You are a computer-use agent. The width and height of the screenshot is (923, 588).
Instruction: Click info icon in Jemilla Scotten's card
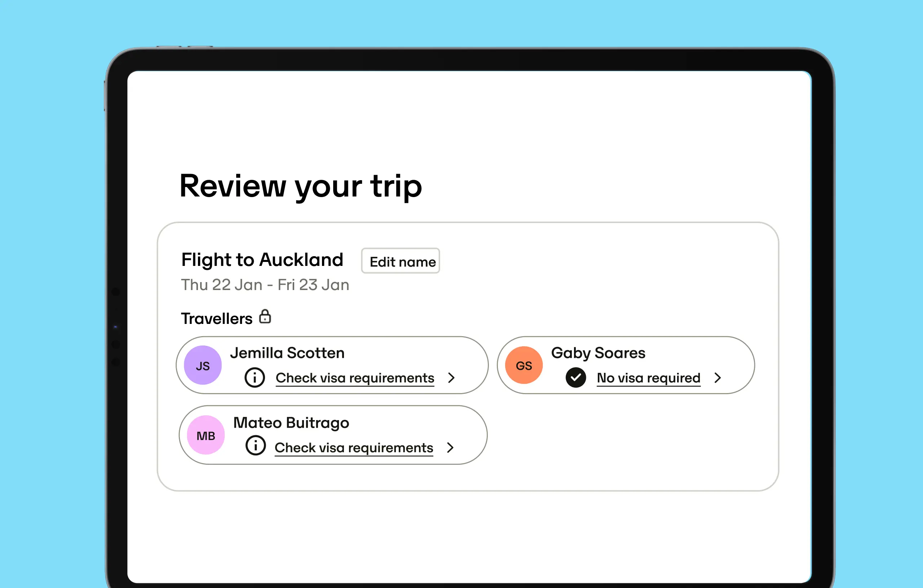pos(255,377)
